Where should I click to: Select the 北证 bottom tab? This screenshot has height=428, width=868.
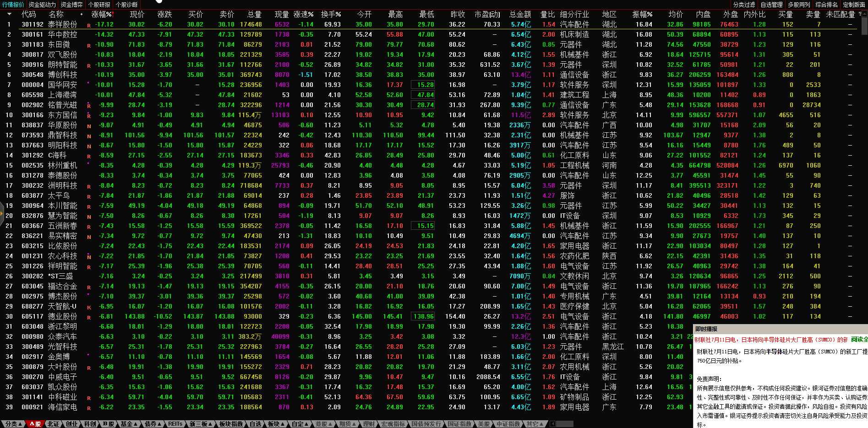[54, 424]
